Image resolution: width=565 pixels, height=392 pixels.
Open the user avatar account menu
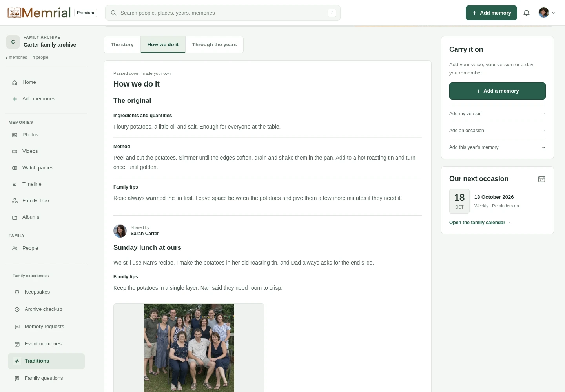point(547,13)
